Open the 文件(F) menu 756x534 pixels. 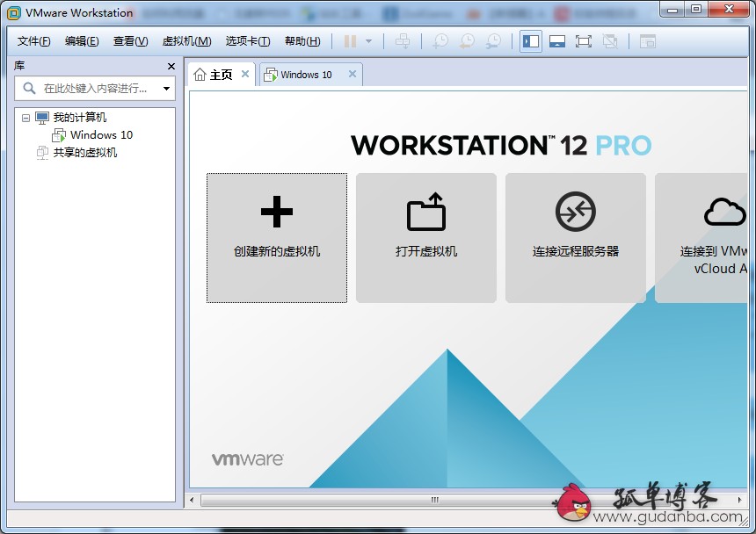[33, 41]
